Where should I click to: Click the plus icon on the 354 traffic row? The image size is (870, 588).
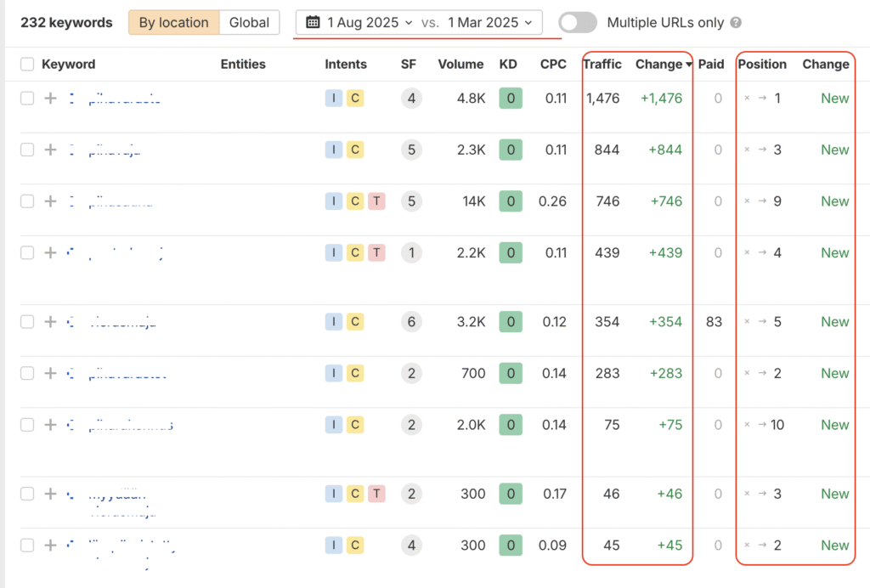[50, 322]
